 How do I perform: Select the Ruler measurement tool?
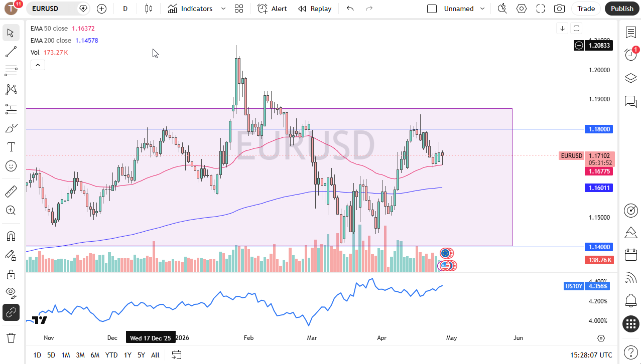[x=11, y=191]
